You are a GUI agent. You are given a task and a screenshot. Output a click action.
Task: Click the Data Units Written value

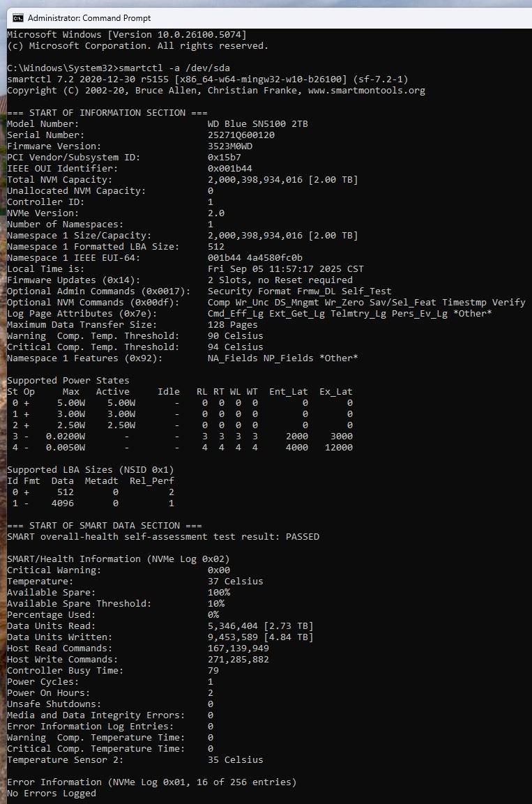261,637
